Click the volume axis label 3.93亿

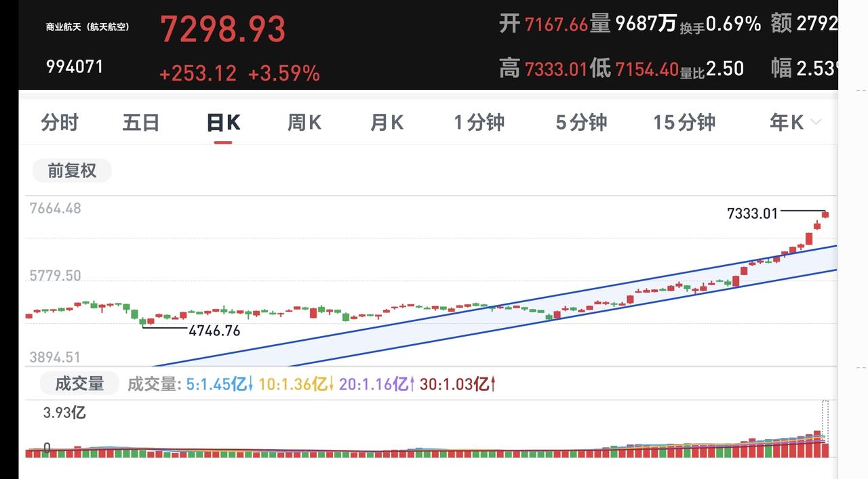point(64,413)
